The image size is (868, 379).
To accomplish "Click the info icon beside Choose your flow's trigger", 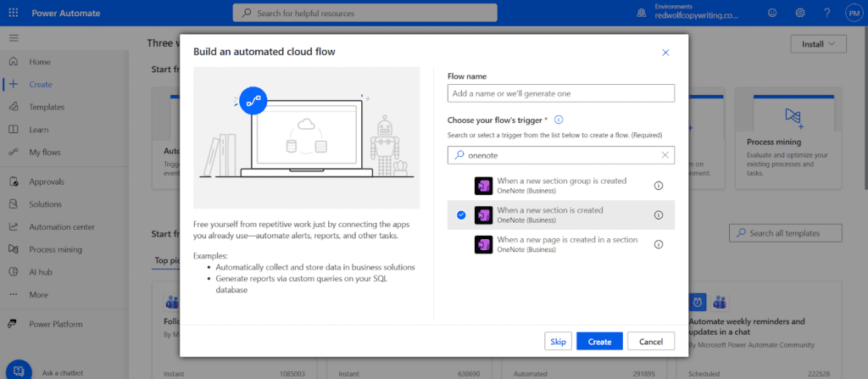I will [559, 120].
